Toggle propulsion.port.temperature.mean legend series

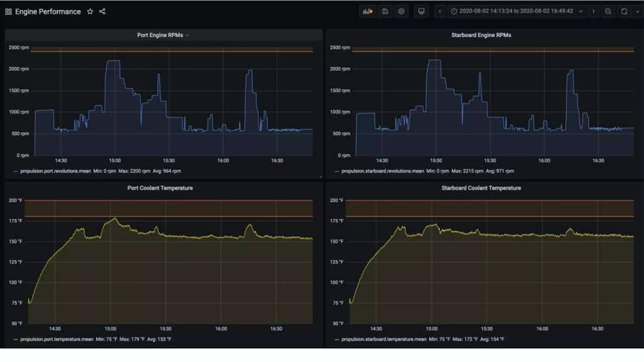pos(57,339)
